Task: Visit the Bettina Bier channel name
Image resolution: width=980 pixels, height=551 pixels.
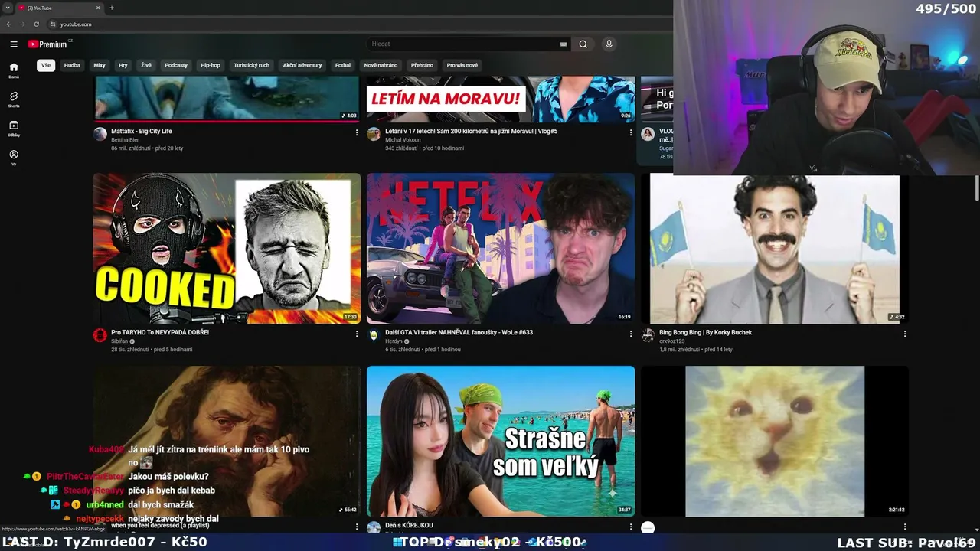Action: click(x=125, y=140)
